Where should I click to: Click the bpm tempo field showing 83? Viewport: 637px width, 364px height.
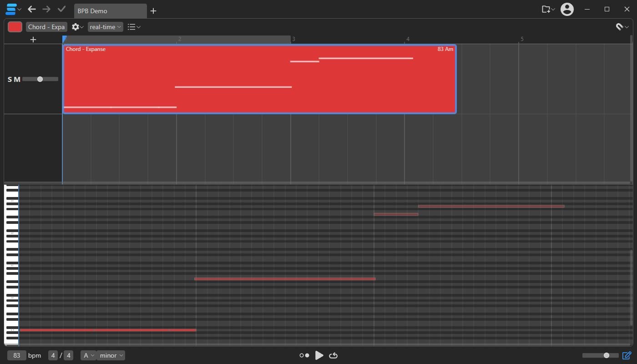[17, 355]
